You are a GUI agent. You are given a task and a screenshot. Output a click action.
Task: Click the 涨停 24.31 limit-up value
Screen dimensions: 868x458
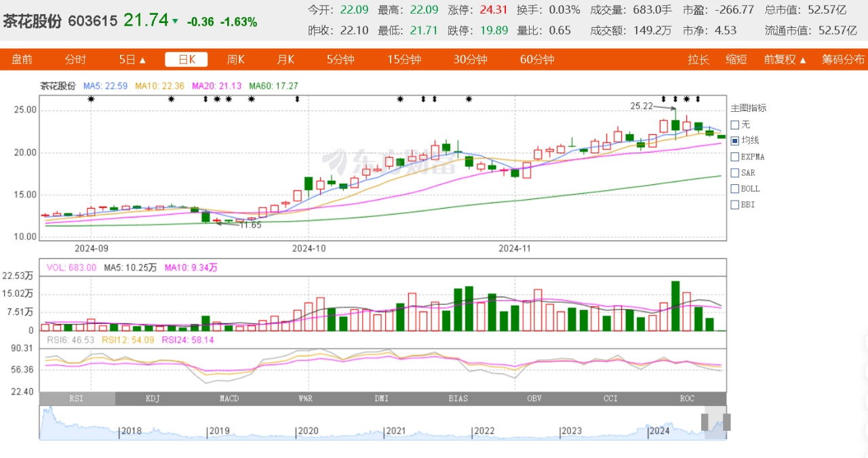(x=493, y=9)
